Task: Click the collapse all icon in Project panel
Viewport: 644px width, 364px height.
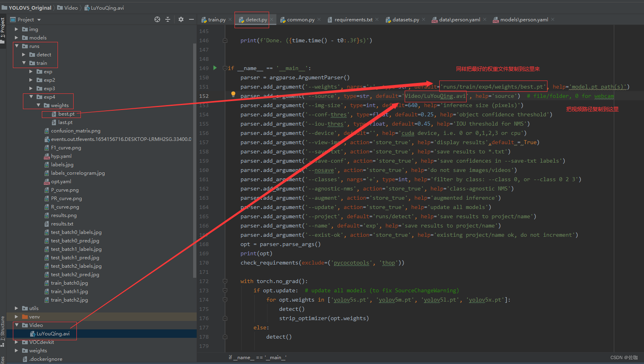Action: [168, 19]
